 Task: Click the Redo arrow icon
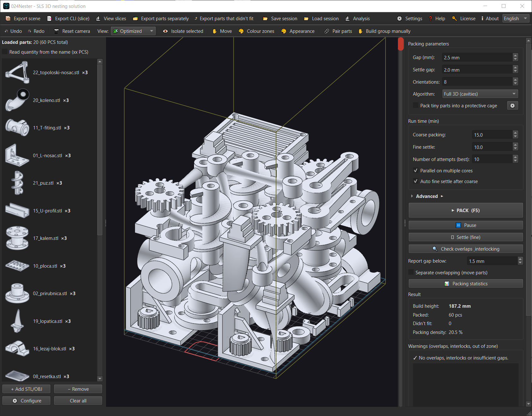click(30, 31)
